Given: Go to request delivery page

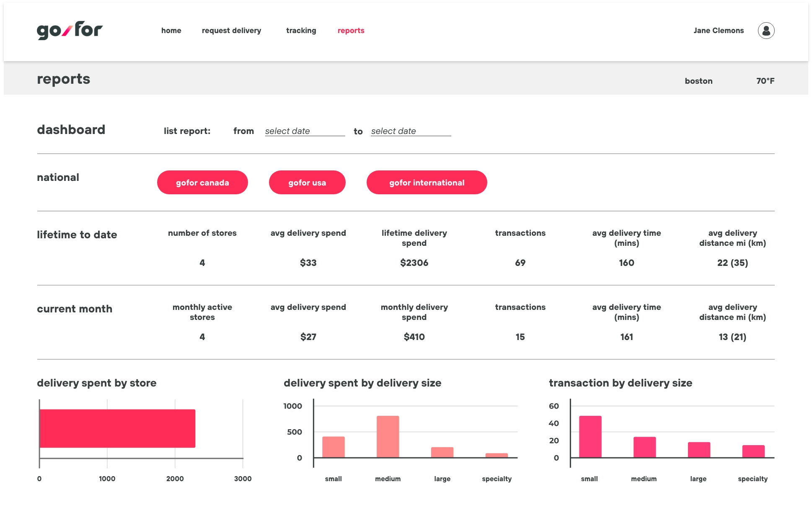Looking at the screenshot, I should pyautogui.click(x=231, y=31).
